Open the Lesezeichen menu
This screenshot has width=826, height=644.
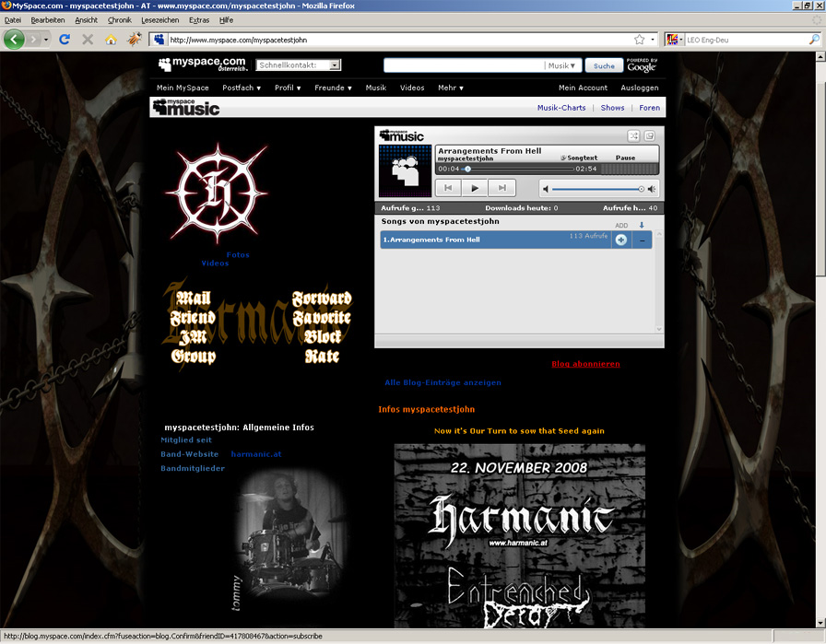coord(159,20)
